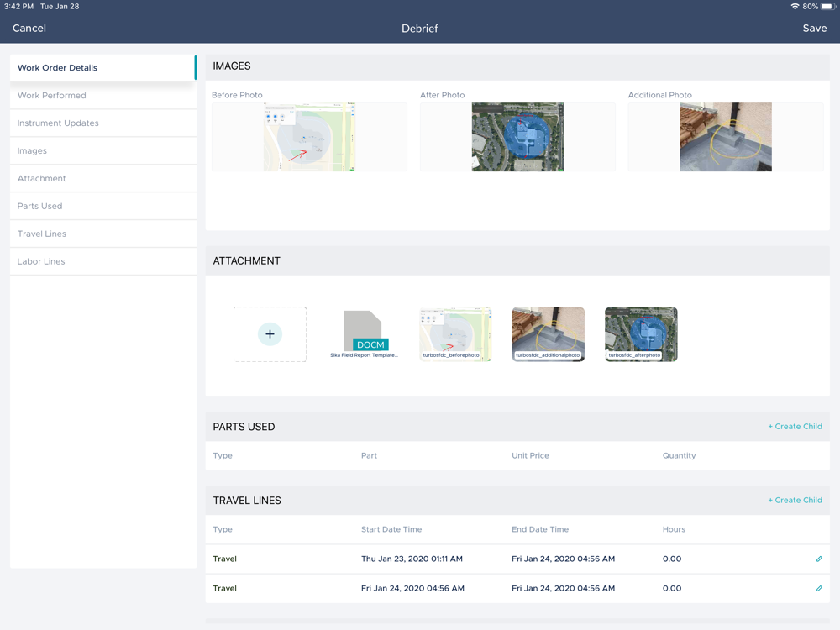This screenshot has height=630, width=840.
Task: Switch to Parts Used section in sidebar
Action: (102, 207)
